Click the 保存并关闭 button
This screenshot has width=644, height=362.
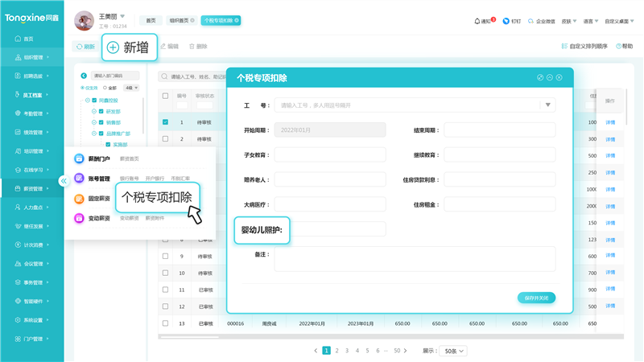pyautogui.click(x=536, y=298)
